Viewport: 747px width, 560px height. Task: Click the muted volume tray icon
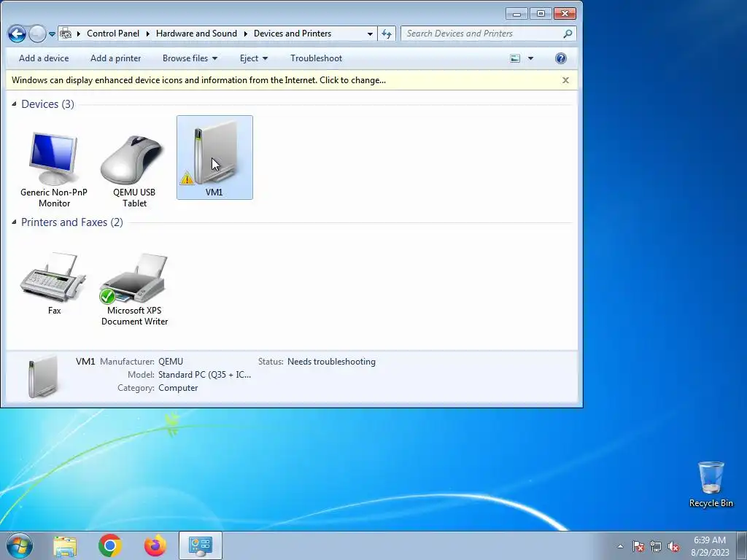point(673,546)
